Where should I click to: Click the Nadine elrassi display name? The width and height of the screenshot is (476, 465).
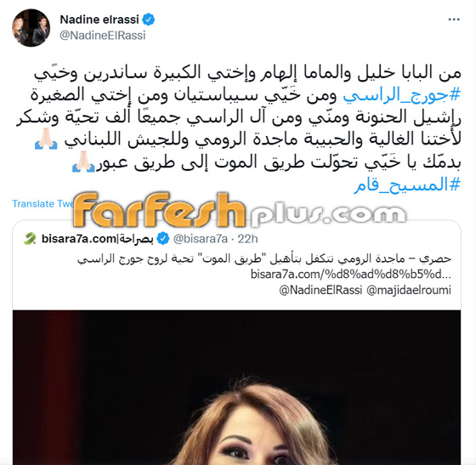tap(99, 20)
